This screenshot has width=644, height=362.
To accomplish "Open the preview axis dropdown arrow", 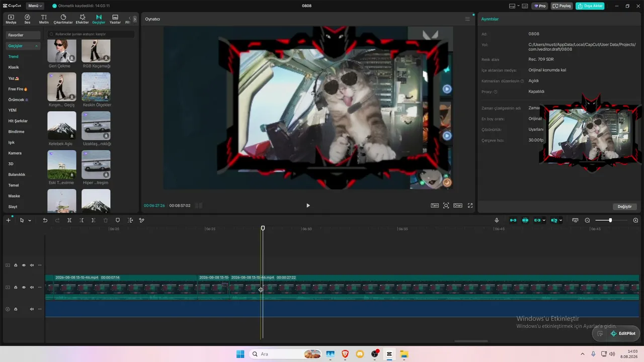I will tap(561, 220).
